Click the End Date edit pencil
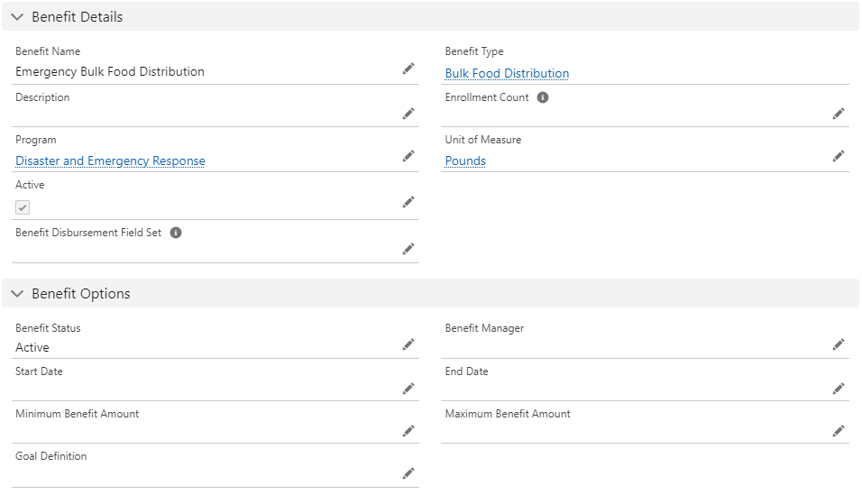The height and width of the screenshot is (504, 862). click(838, 389)
